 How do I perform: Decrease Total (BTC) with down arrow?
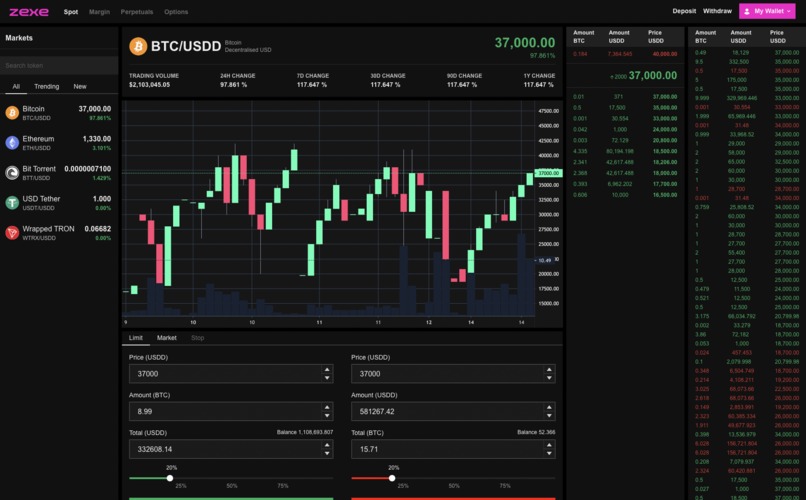549,453
